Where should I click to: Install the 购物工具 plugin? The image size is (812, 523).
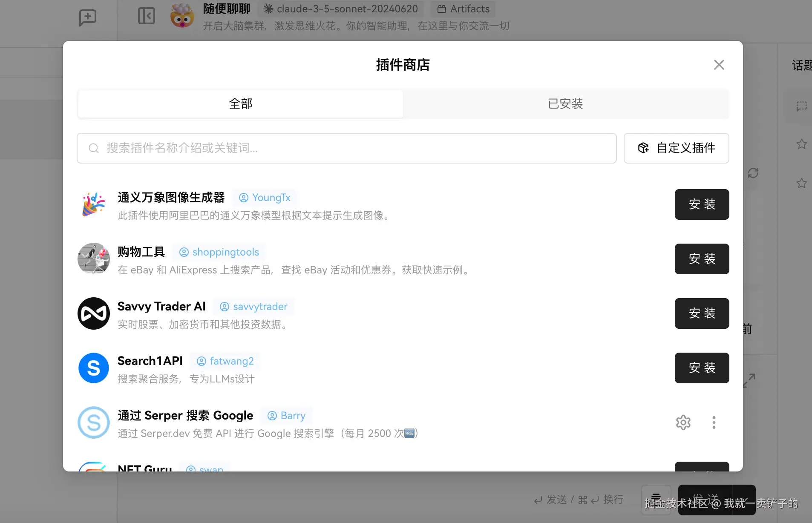702,259
